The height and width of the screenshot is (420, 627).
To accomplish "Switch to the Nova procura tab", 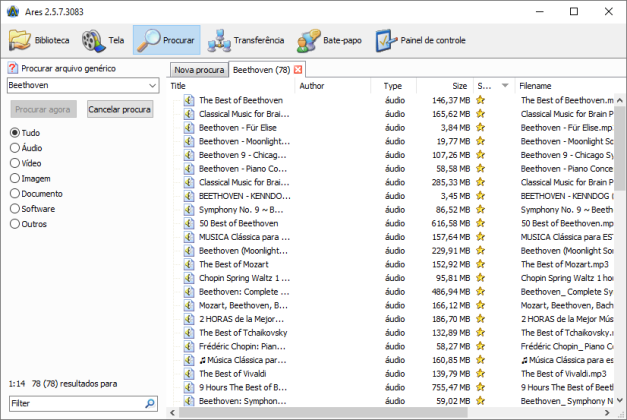I will point(199,70).
